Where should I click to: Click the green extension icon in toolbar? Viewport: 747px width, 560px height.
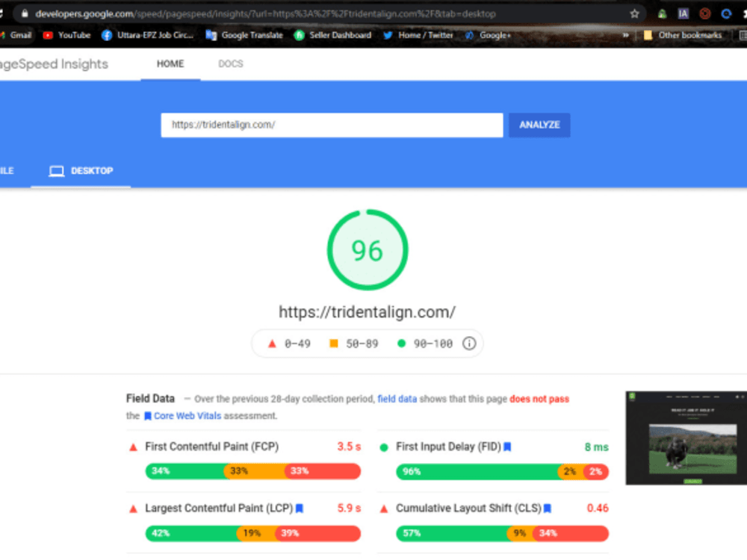tap(662, 13)
